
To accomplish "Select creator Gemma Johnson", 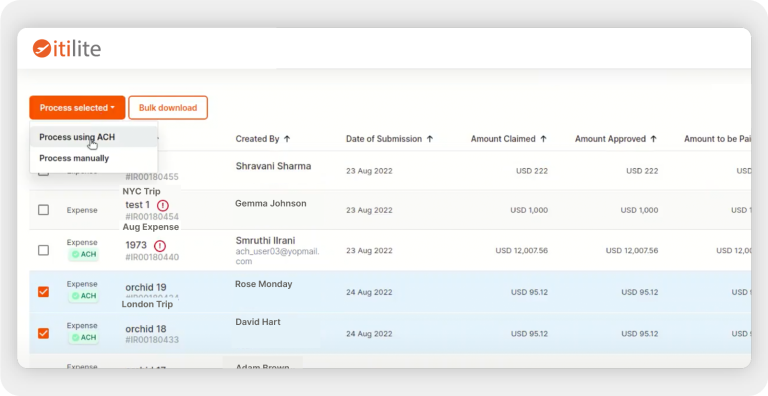I will 271,203.
